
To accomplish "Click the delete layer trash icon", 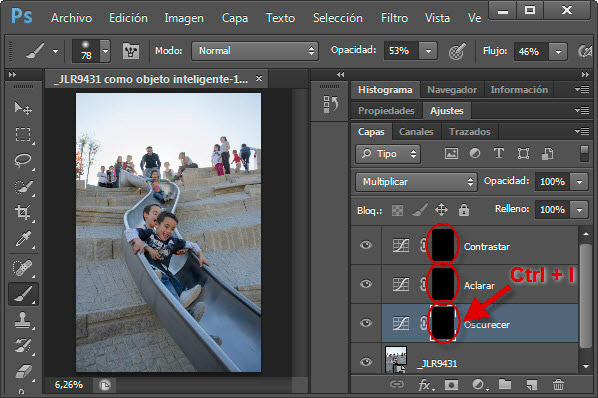I will (558, 385).
